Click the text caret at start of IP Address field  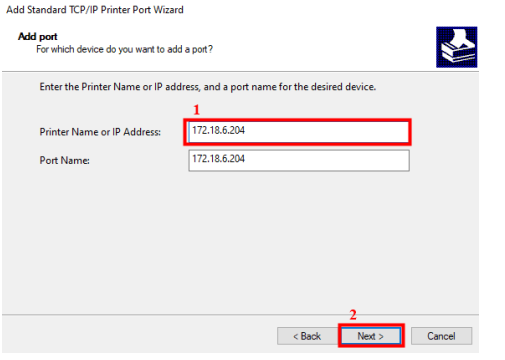click(x=190, y=132)
